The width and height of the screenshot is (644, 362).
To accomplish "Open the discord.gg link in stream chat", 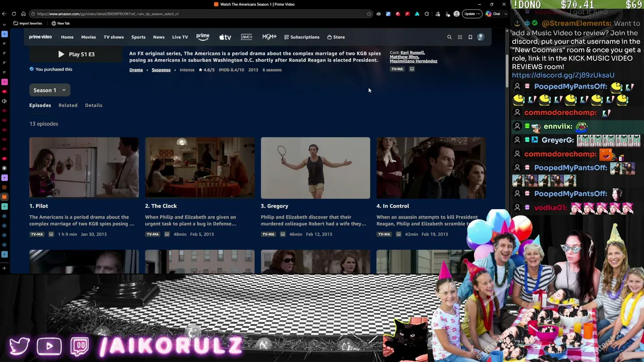I will pyautogui.click(x=563, y=75).
